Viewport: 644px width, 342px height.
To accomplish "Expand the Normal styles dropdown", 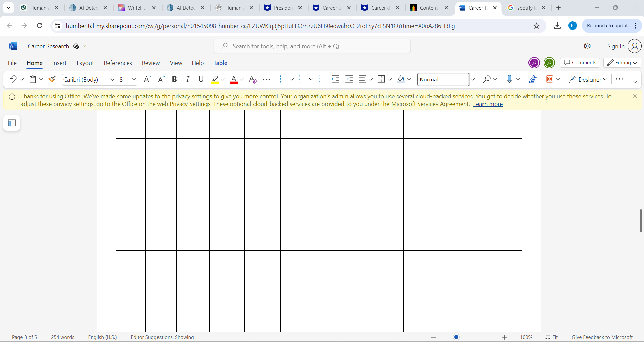I will click(472, 79).
